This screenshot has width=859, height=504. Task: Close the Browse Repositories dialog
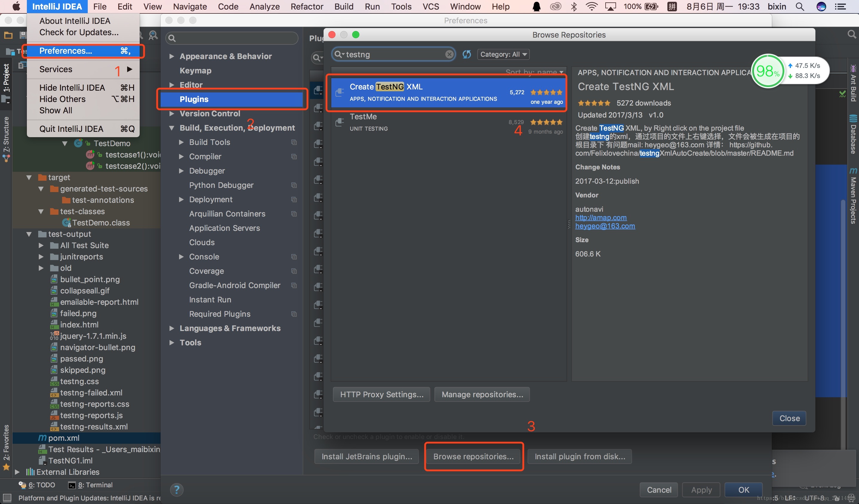[x=789, y=418]
